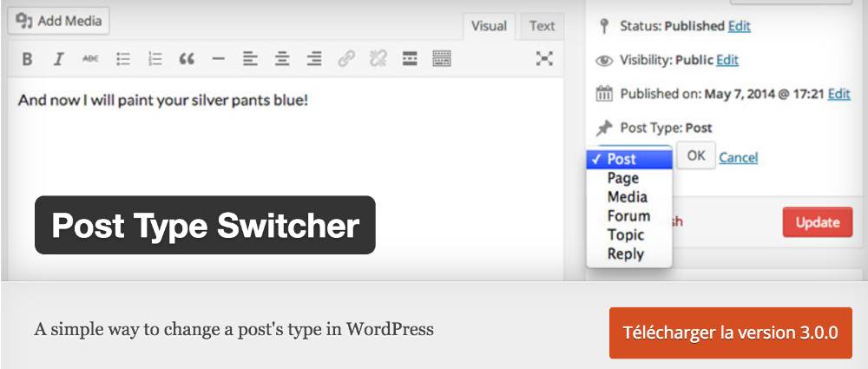Edit the Published status
The height and width of the screenshot is (369, 868).
(739, 26)
